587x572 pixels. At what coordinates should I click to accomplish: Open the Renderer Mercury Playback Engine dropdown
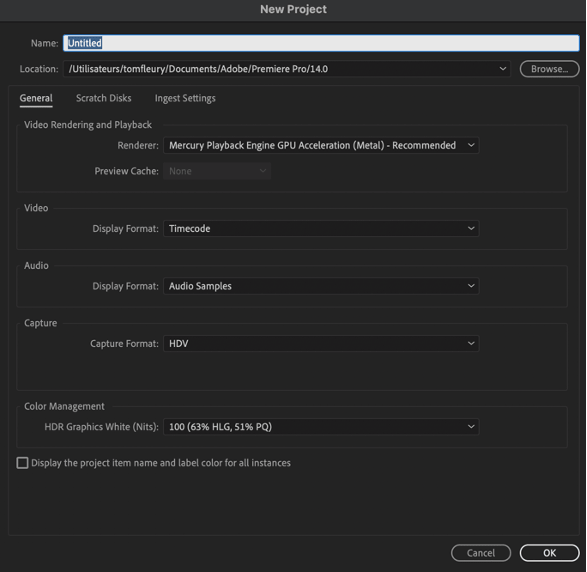(x=321, y=145)
